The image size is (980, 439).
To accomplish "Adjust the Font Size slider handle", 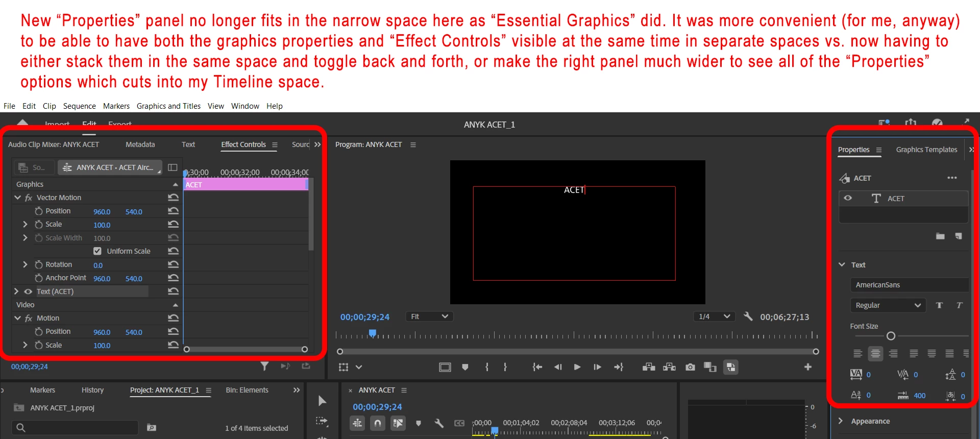I will pyautogui.click(x=891, y=336).
